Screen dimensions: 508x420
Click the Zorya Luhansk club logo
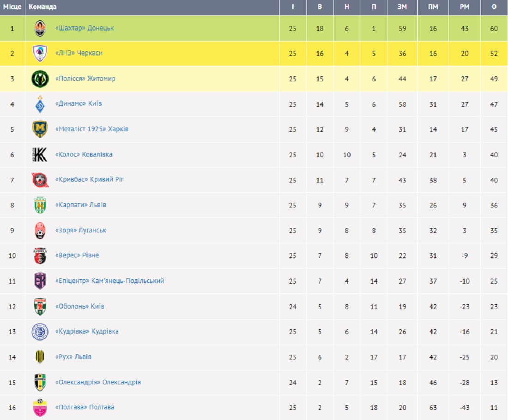[x=40, y=230]
